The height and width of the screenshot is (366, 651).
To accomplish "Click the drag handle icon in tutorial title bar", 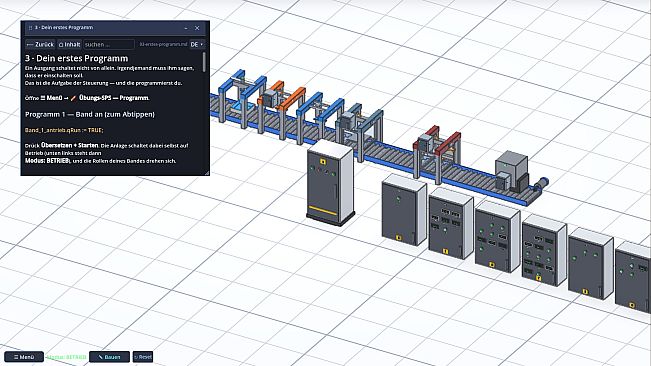I will 30,28.
